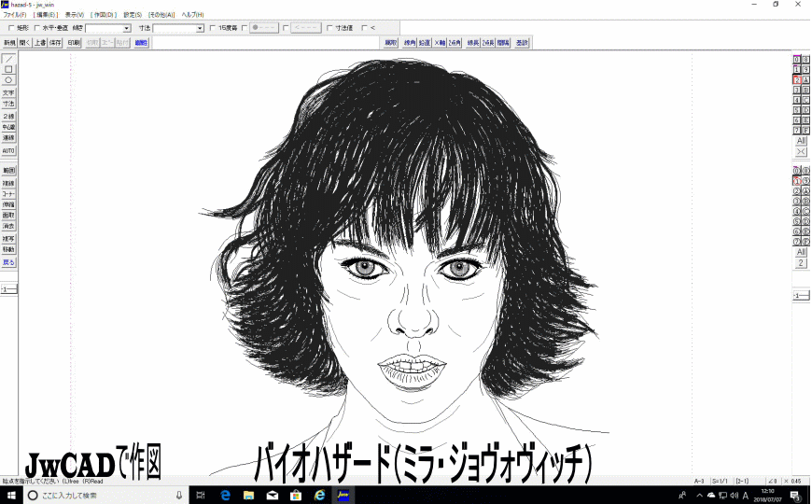Click the 印刷 print button
This screenshot has height=504, width=812.
click(74, 43)
